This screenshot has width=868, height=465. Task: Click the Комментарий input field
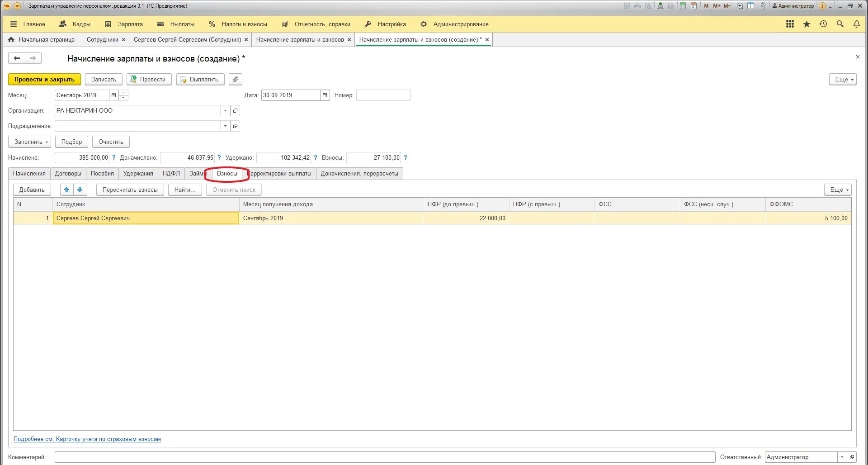point(385,457)
